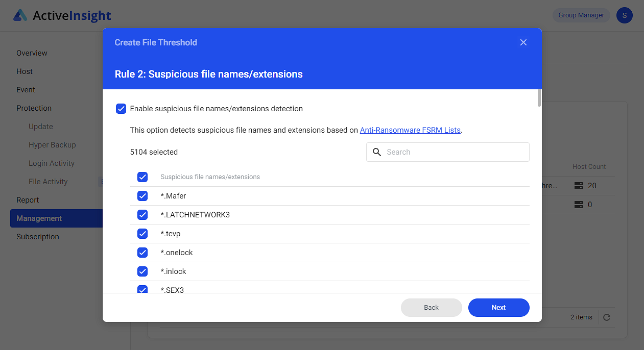Open the Anti-Ransomware FSRM Lists link

click(410, 130)
